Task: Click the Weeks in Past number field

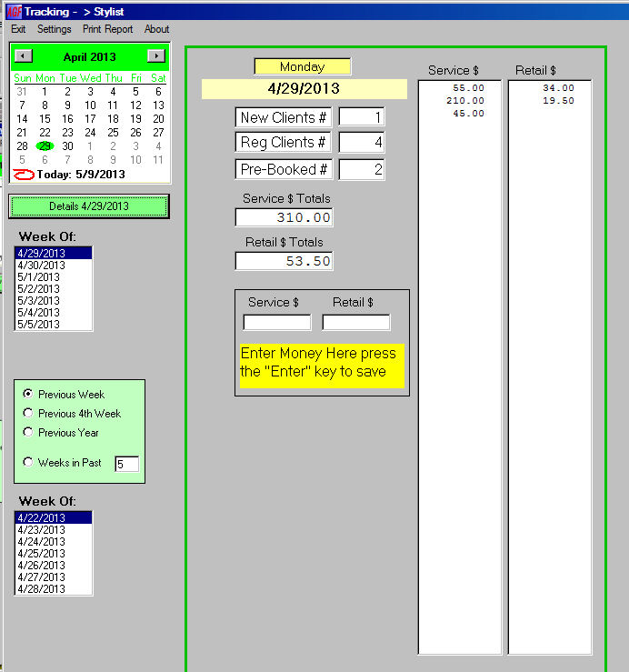Action: tap(126, 464)
